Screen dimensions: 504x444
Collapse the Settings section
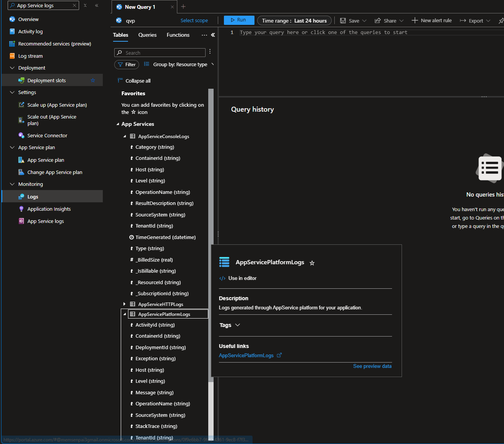[x=12, y=93]
